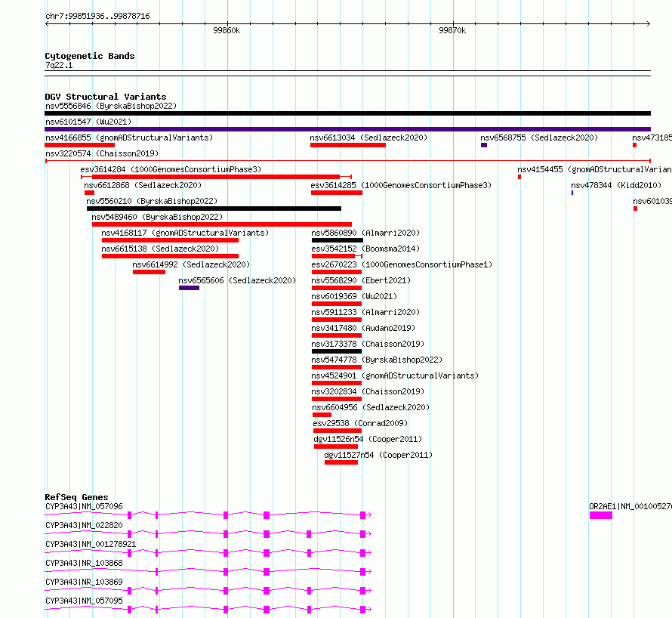Click the chr7:99851936..99878716 position label
Screen dimensions: 672x618
(97, 17)
